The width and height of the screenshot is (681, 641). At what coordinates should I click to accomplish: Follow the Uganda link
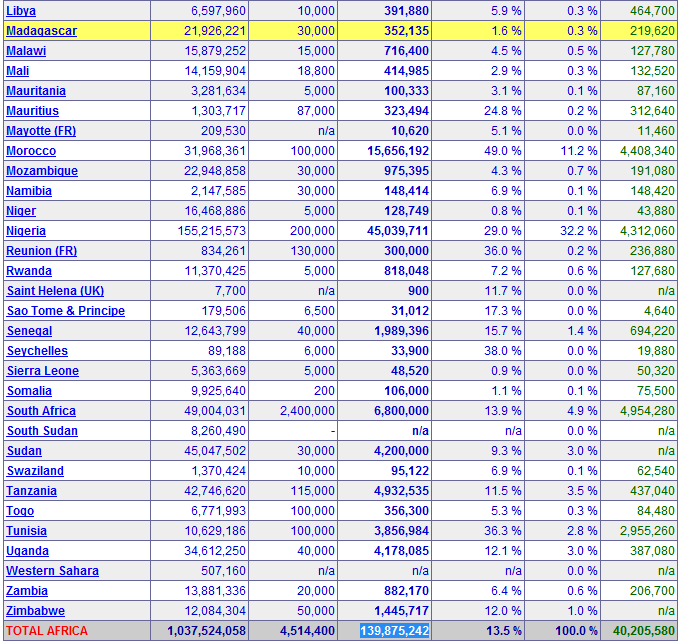[27, 550]
